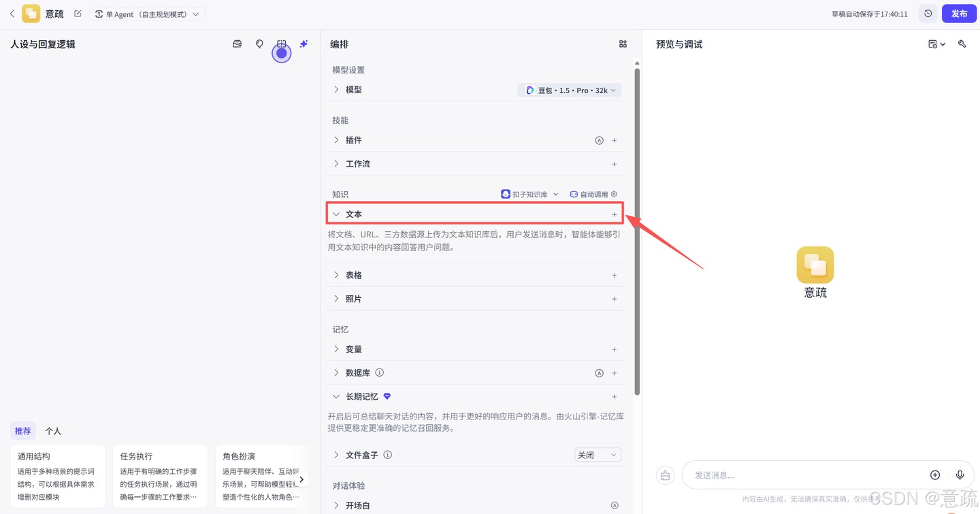Select the 角色扮演 prompt template card

[262, 476]
